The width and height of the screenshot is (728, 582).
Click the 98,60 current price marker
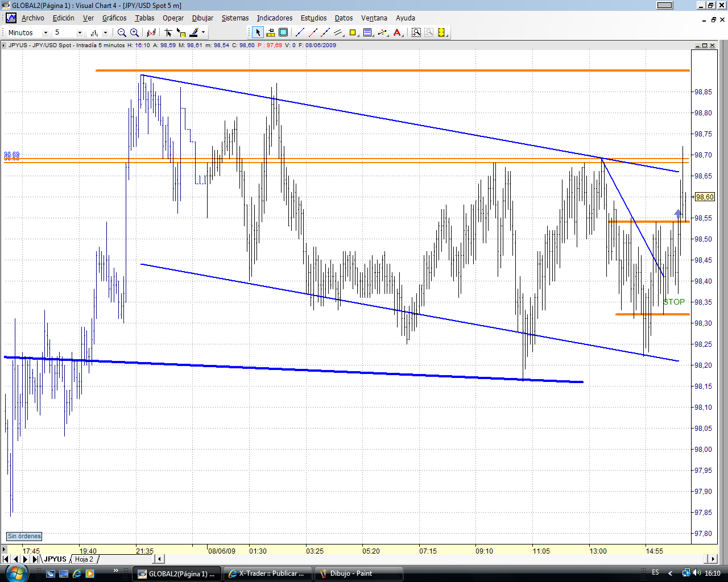tap(705, 197)
